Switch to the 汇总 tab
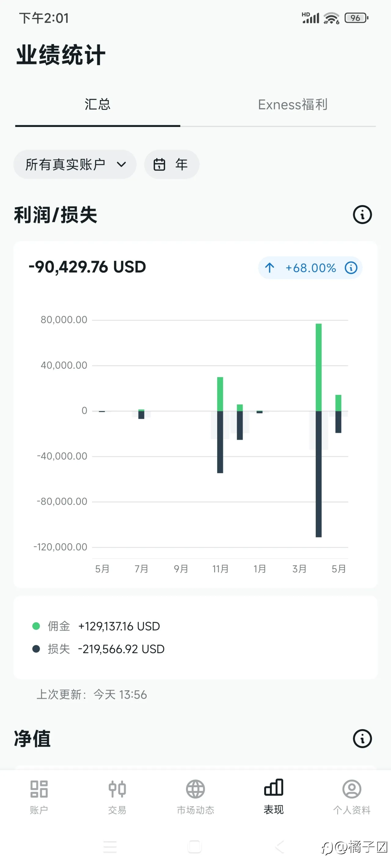Screen dimensions: 391x868 pos(97,104)
